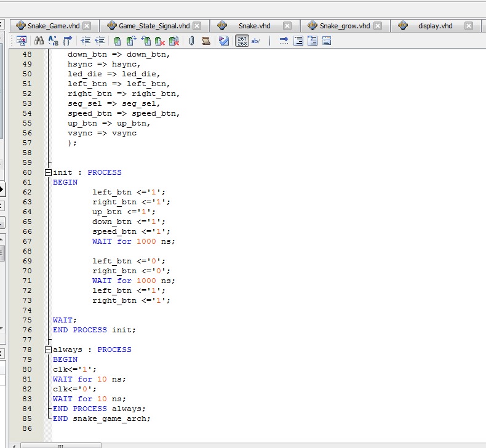Toggle line numbers with the 267/268 icon
The height and width of the screenshot is (448, 486).
click(242, 41)
